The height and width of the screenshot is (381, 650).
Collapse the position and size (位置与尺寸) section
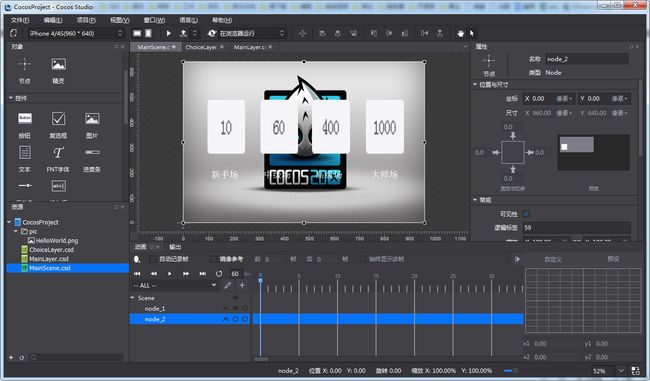tap(475, 85)
